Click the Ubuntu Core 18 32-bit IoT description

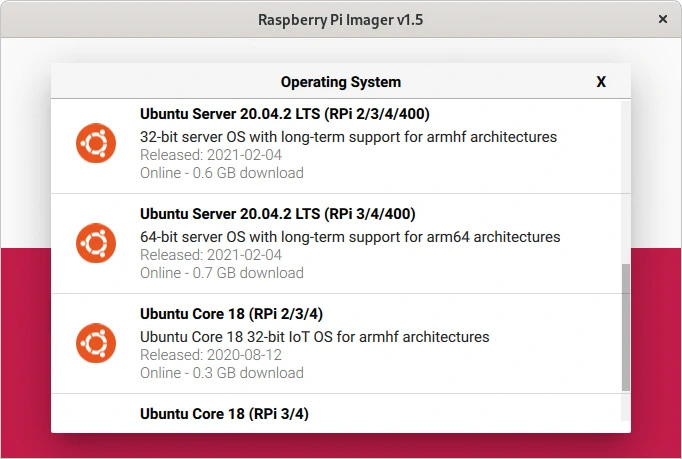coord(314,337)
